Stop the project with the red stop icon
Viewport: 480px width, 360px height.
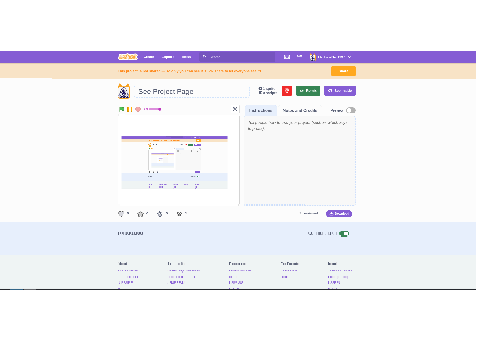[138, 109]
